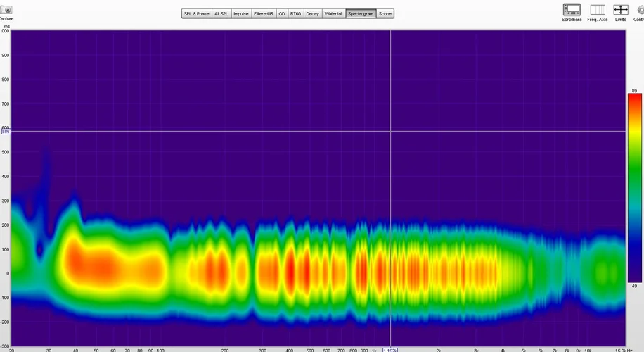
Task: Open the Impulse tab
Action: coord(240,13)
